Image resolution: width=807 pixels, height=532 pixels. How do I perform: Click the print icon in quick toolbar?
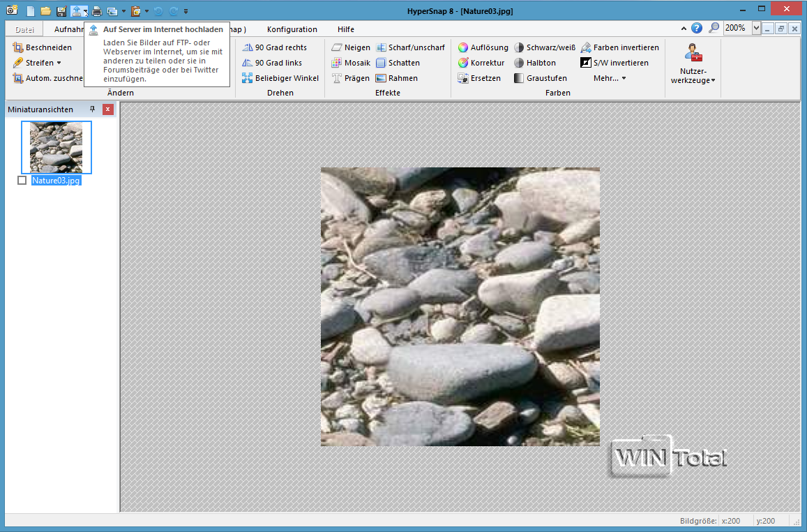pyautogui.click(x=97, y=11)
